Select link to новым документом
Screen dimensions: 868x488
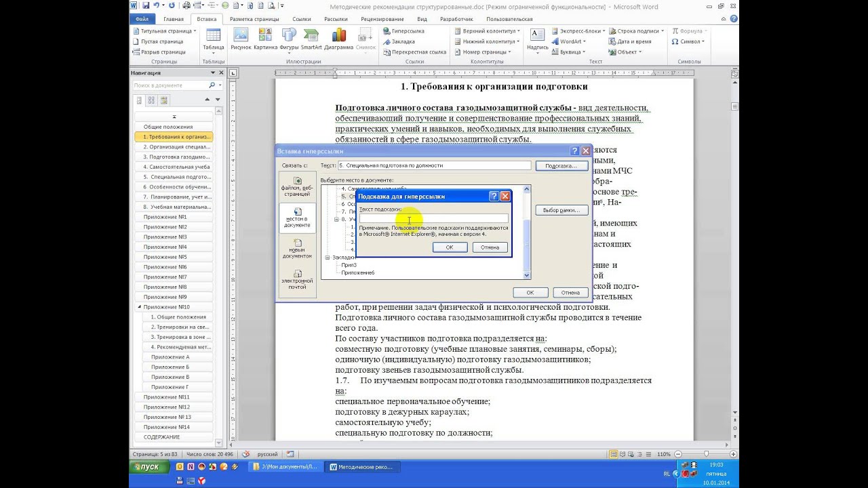[x=298, y=248]
